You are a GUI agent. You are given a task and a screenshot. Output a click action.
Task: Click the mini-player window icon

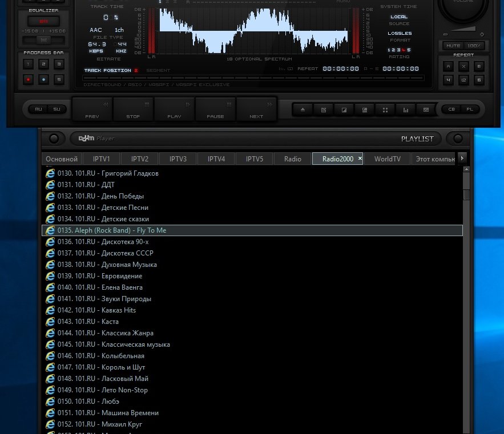(365, 110)
